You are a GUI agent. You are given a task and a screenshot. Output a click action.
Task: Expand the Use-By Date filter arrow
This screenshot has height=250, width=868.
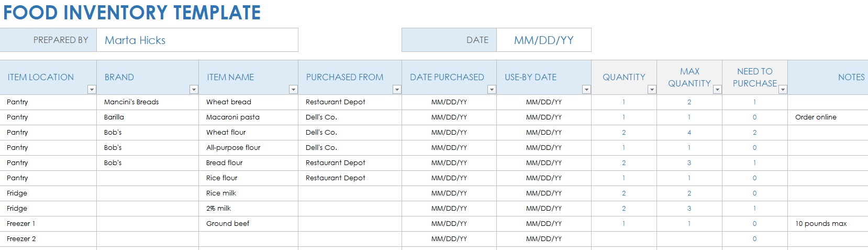[586, 90]
